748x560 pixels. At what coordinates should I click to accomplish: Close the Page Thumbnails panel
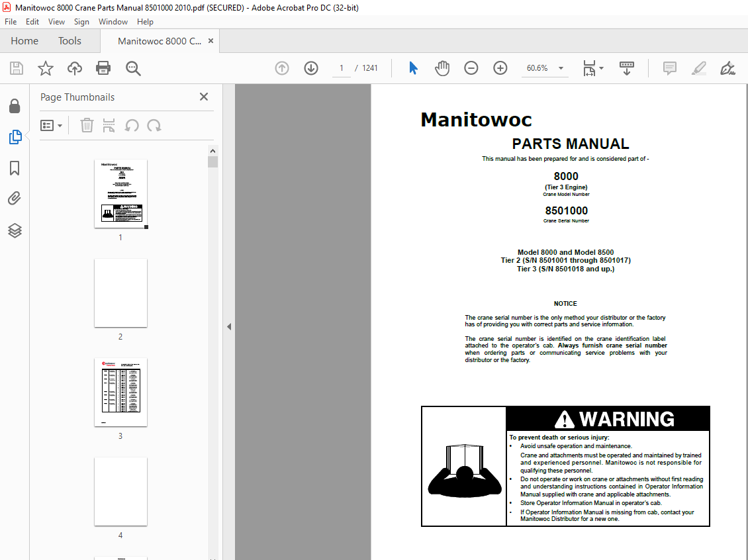(x=204, y=97)
